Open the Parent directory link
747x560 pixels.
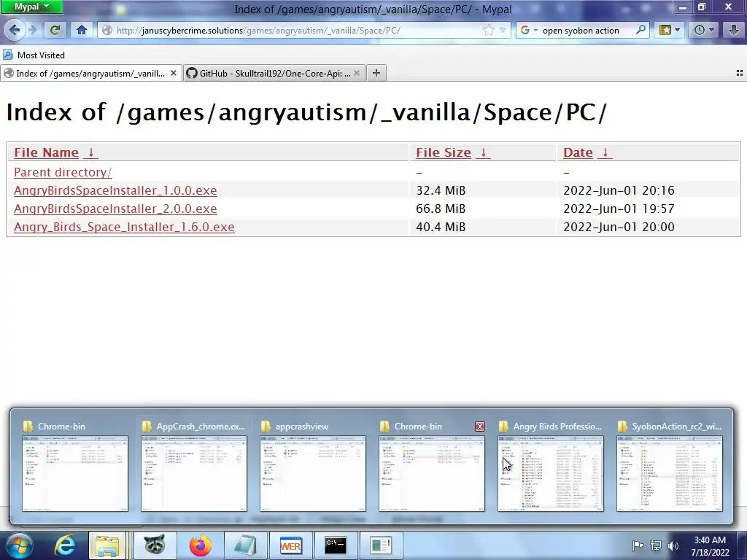tap(63, 172)
